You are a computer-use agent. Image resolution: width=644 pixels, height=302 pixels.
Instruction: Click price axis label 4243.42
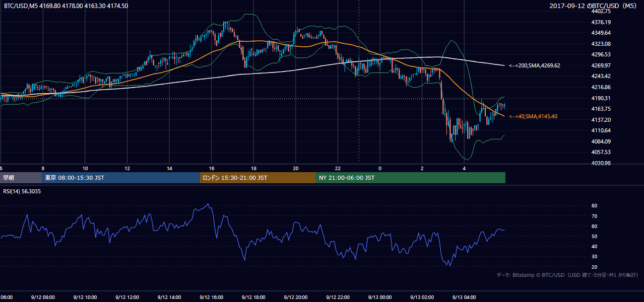tap(601, 76)
